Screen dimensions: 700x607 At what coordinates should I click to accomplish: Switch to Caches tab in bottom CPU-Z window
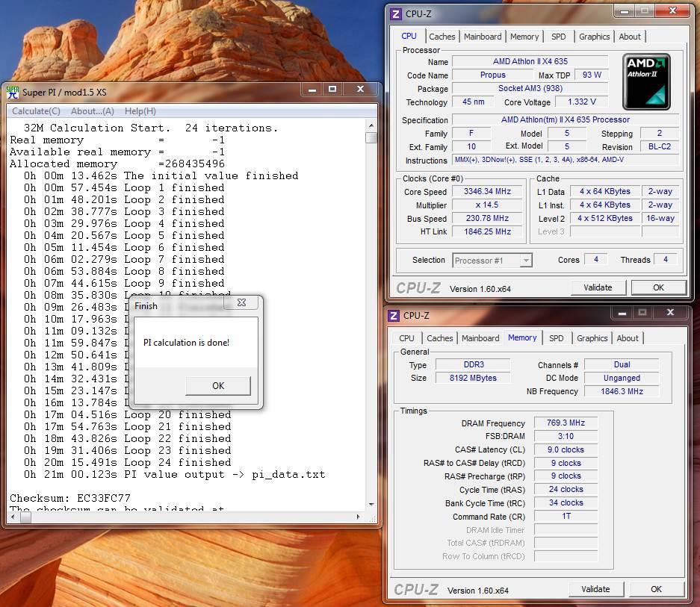(440, 338)
